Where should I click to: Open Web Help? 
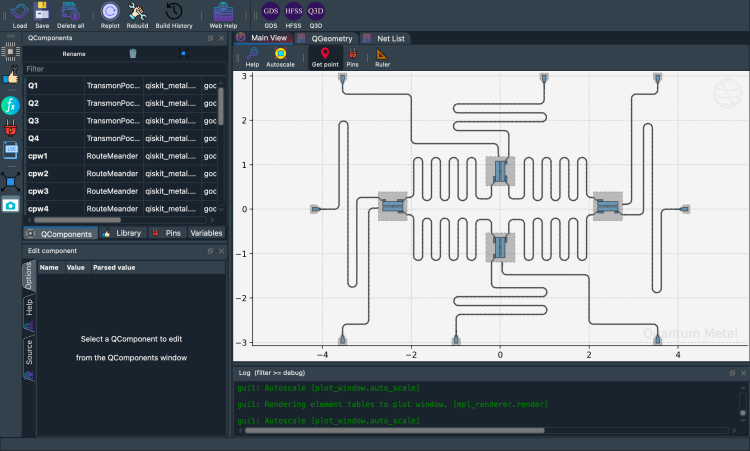click(x=223, y=14)
